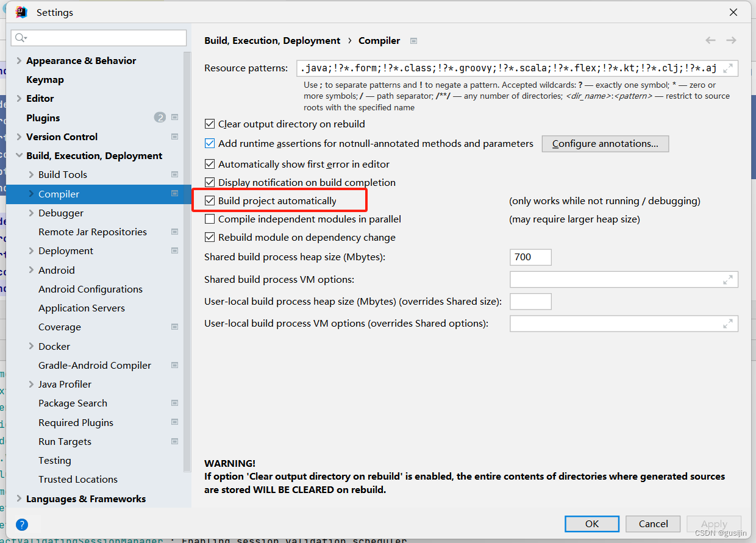Image resolution: width=756 pixels, height=543 pixels.
Task: Open help with the question mark icon
Action: 22,524
